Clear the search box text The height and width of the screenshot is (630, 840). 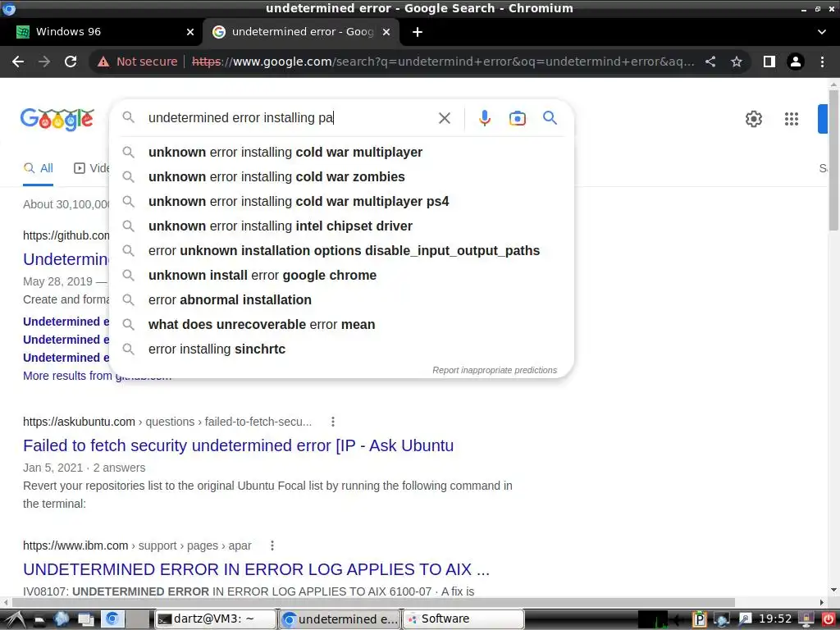pos(444,118)
